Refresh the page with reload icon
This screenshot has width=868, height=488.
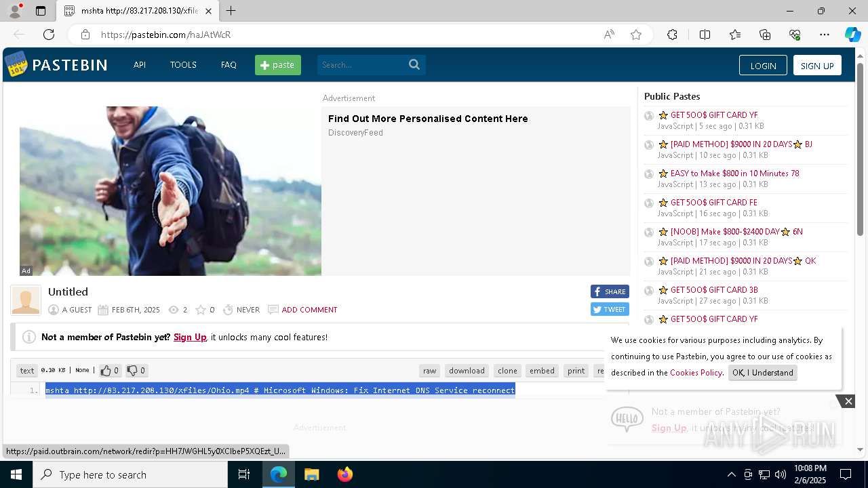point(49,35)
